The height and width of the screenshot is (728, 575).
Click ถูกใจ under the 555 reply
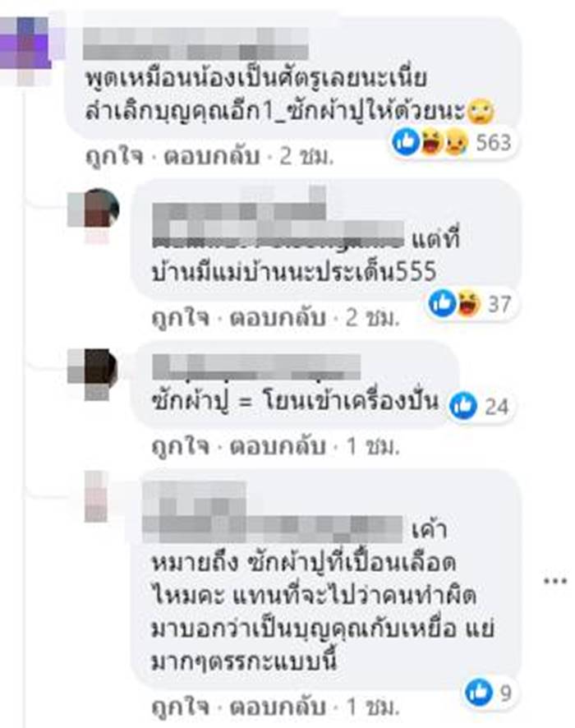[181, 318]
